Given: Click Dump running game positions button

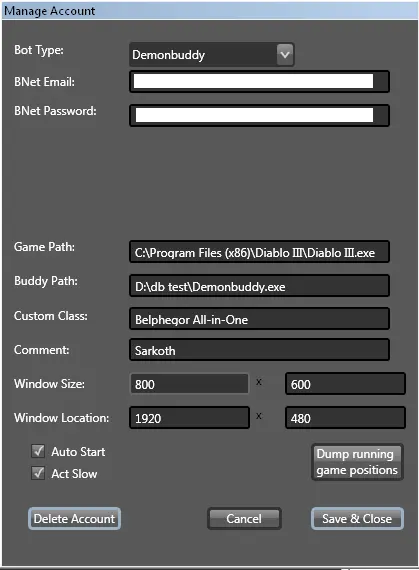Looking at the screenshot, I should 357,462.
